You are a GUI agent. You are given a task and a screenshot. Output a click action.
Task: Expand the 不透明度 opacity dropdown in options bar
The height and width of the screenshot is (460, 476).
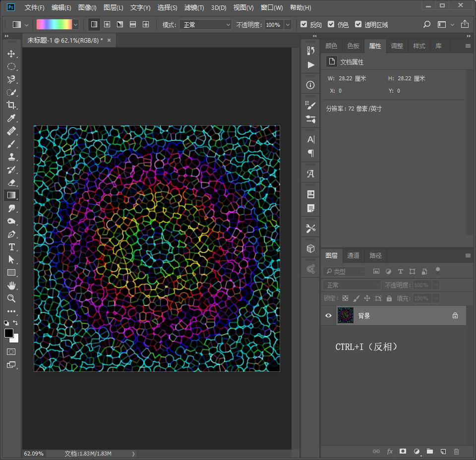pyautogui.click(x=288, y=24)
